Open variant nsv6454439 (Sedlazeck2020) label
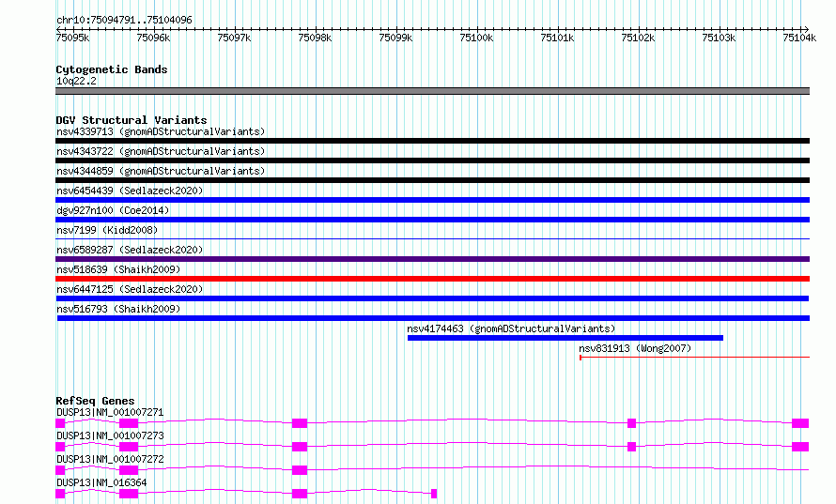Screen dimensions: 836x504 (x=130, y=191)
